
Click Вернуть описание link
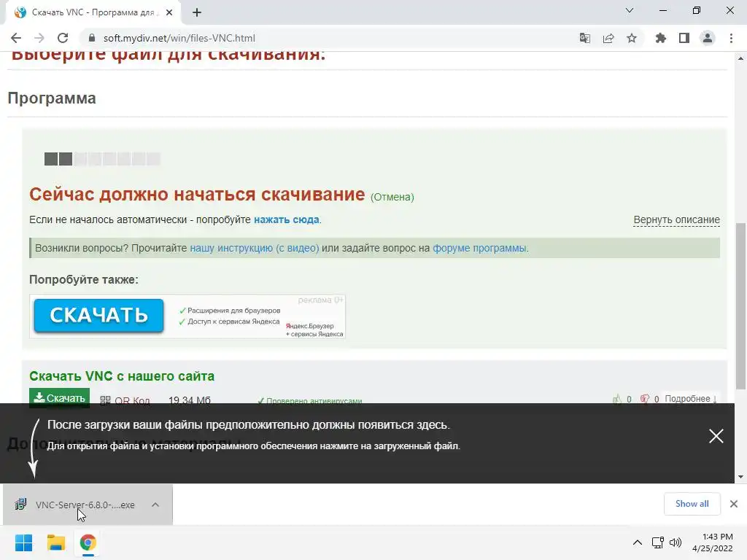(x=676, y=220)
